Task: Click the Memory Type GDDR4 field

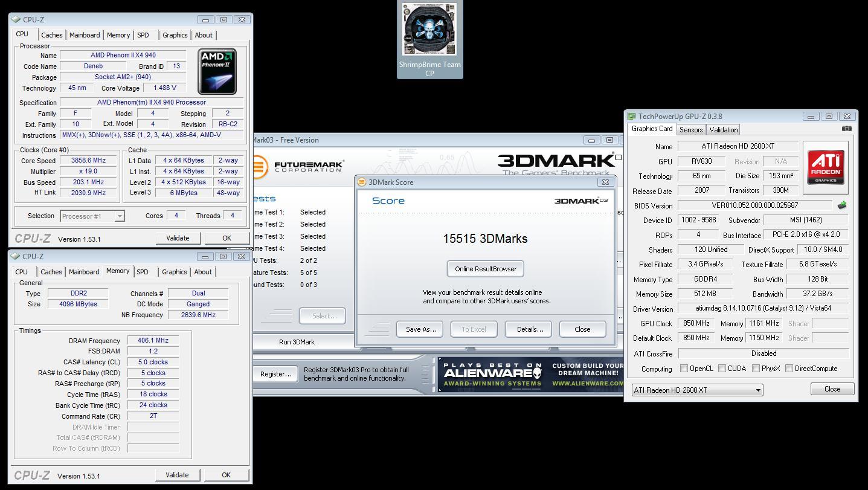Action: (x=706, y=279)
